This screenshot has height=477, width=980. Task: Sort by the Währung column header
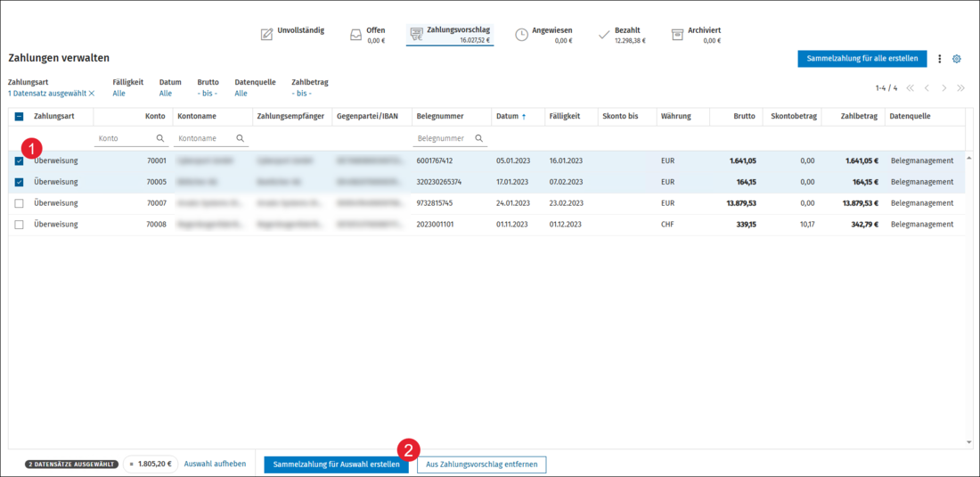pyautogui.click(x=675, y=116)
